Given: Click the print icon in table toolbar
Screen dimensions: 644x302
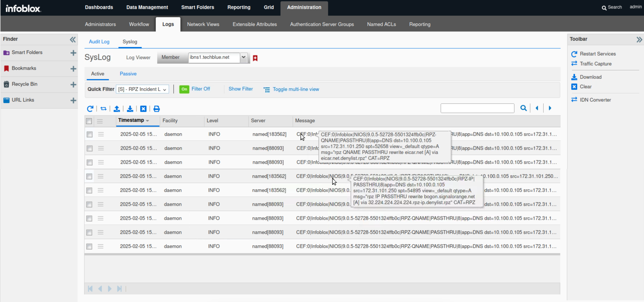Looking at the screenshot, I should pyautogui.click(x=156, y=109).
